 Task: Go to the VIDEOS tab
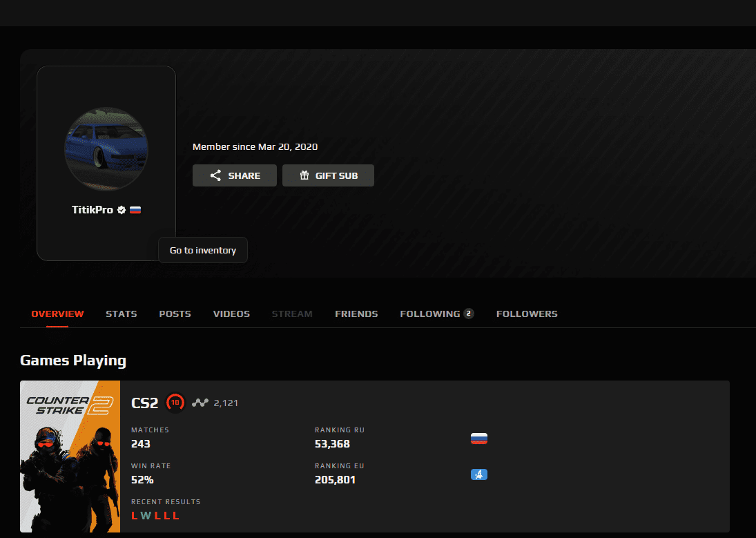[x=231, y=314]
